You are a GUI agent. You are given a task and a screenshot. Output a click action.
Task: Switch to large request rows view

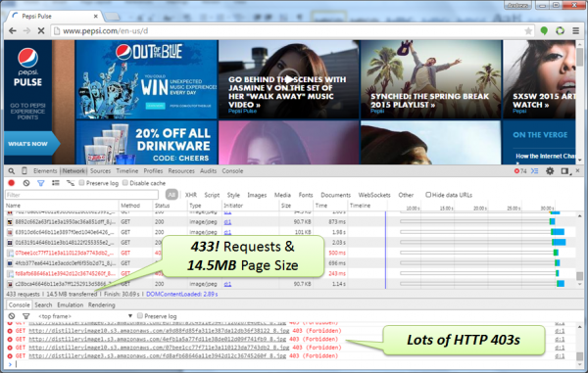point(56,183)
